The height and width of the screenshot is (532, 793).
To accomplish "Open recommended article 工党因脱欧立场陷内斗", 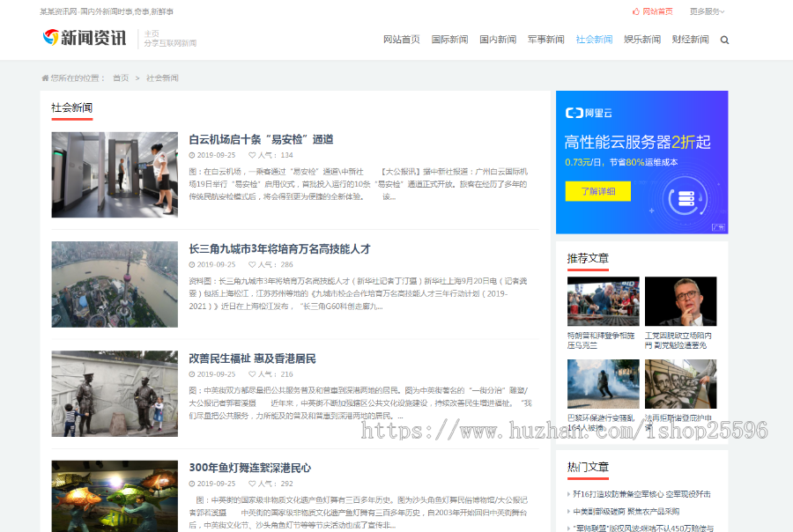I will pyautogui.click(x=678, y=340).
